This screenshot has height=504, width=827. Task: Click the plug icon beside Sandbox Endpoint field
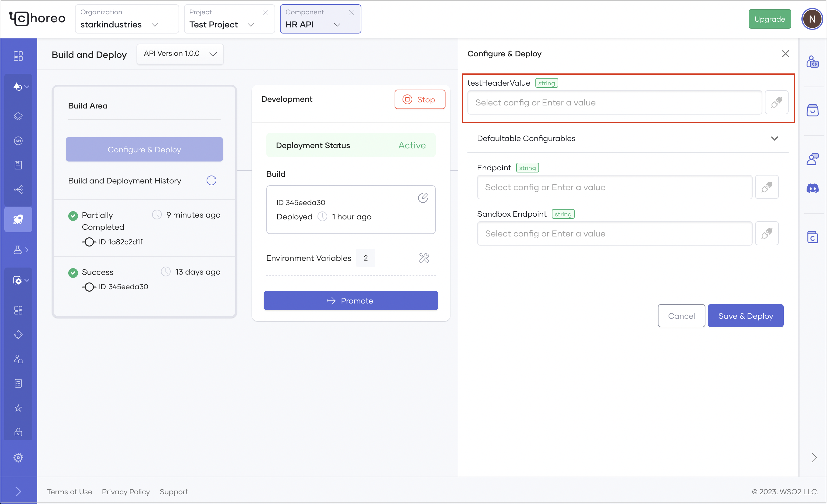click(x=767, y=233)
